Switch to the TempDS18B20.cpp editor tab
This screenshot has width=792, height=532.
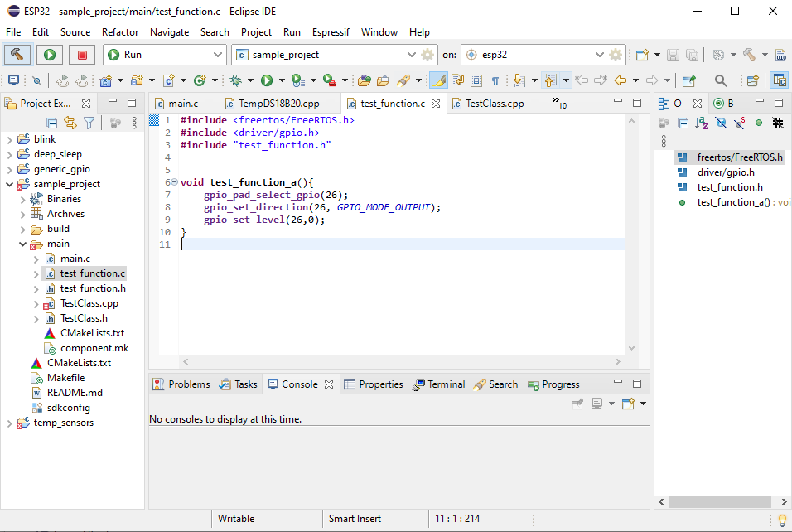click(278, 104)
